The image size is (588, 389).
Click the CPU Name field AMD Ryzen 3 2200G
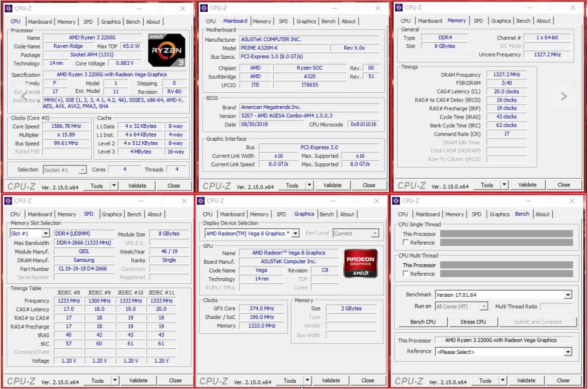[x=92, y=38]
